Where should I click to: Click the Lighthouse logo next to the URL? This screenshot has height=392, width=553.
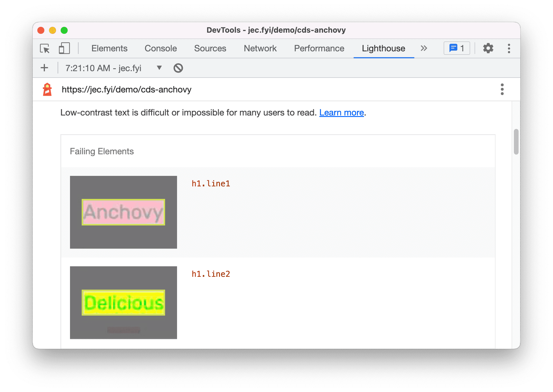tap(47, 89)
